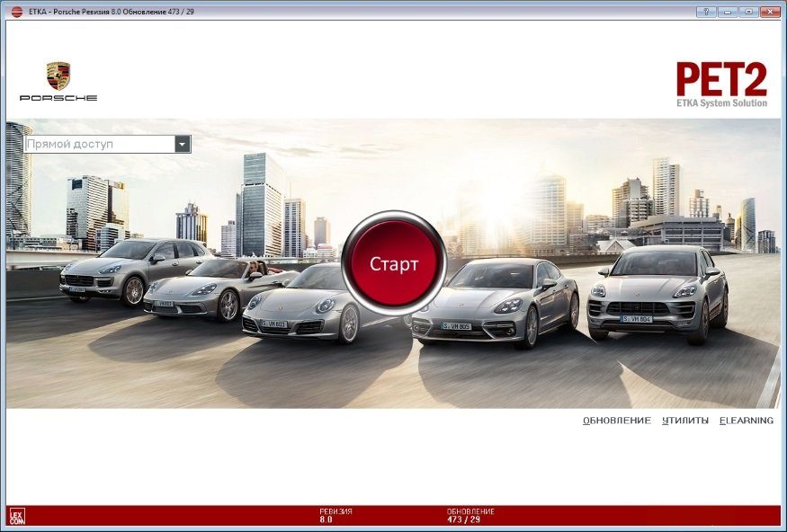Click the PET2 ETKA System Solution logo
The image size is (787, 532).
721,84
